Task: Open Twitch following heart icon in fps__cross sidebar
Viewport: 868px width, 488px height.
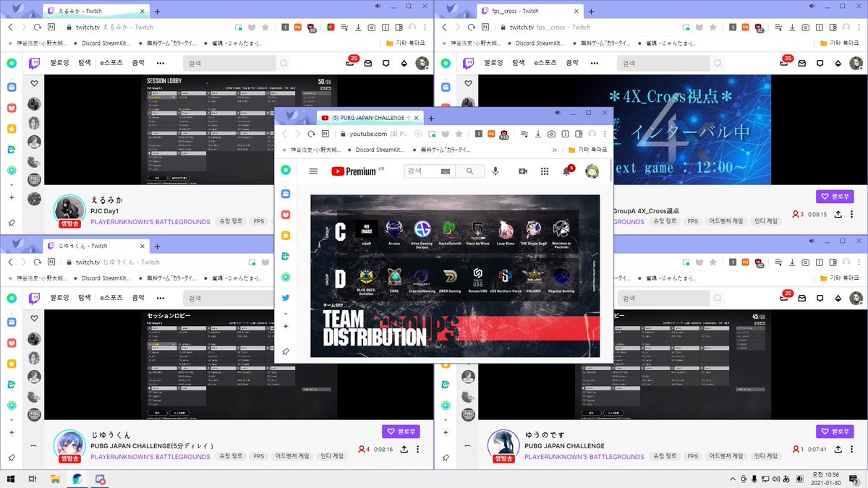Action: pyautogui.click(x=467, y=83)
